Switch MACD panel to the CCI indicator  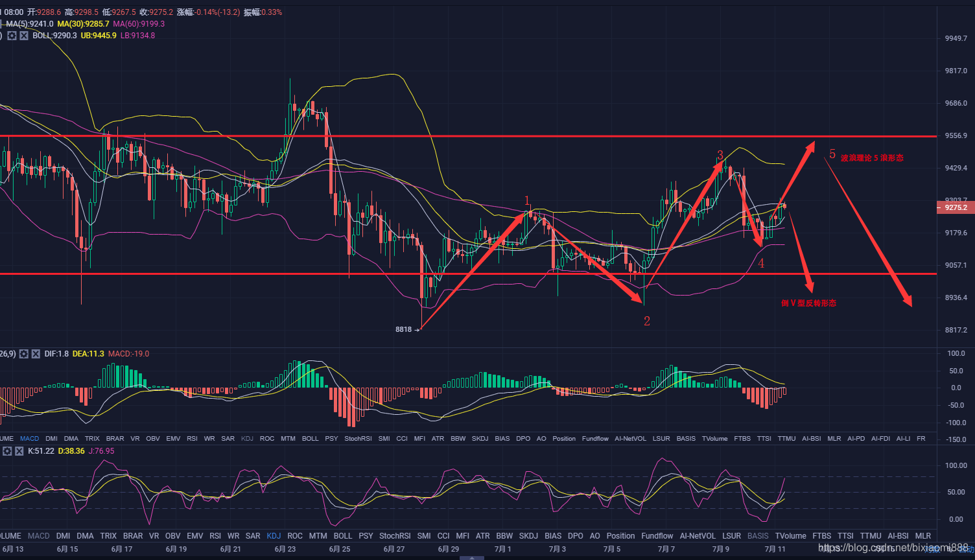pyautogui.click(x=402, y=439)
